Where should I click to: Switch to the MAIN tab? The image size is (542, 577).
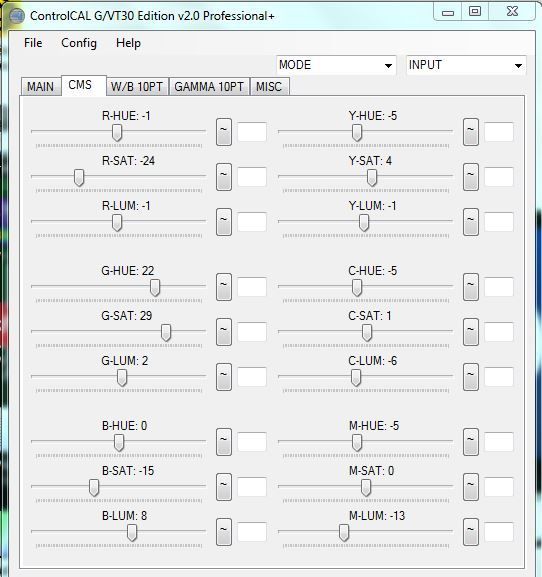(40, 87)
